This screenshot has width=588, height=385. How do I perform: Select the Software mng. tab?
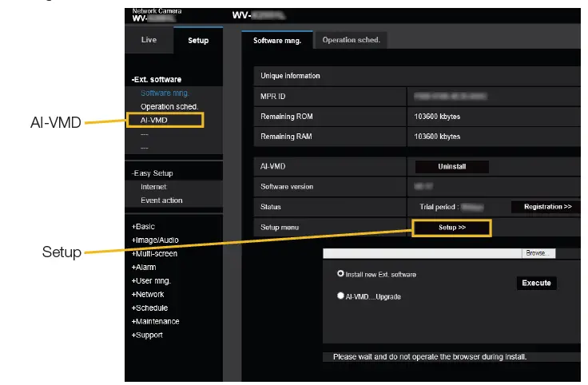coord(277,40)
